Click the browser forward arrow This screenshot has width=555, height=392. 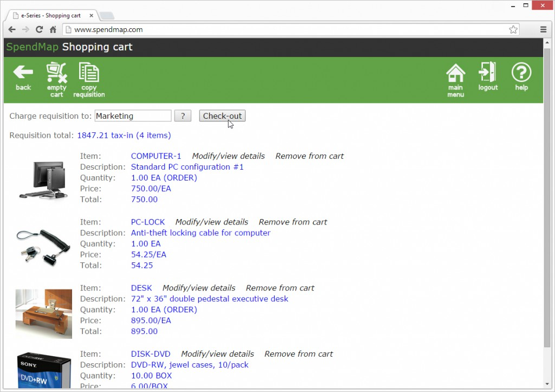pos(25,29)
